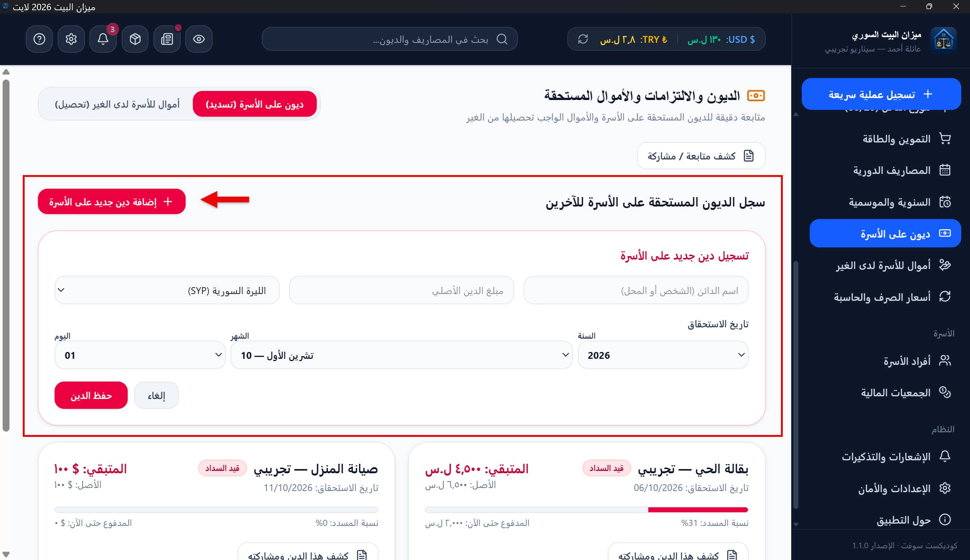The width and height of the screenshot is (970, 560).
Task: Open التموين والطاقة in sidebar
Action: click(x=886, y=138)
